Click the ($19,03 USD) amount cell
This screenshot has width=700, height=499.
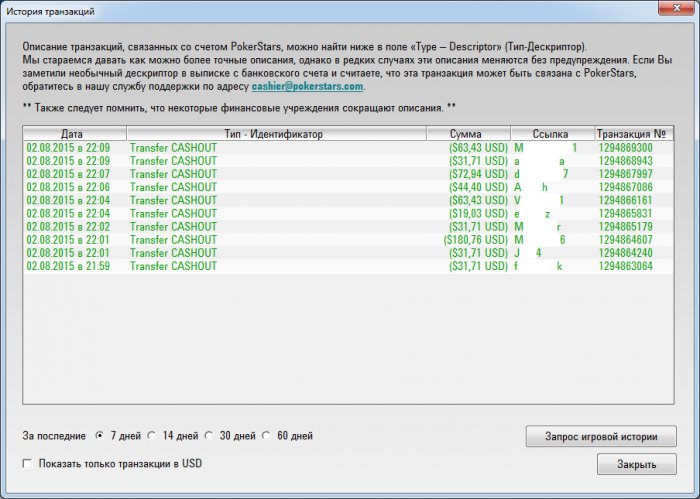(479, 213)
